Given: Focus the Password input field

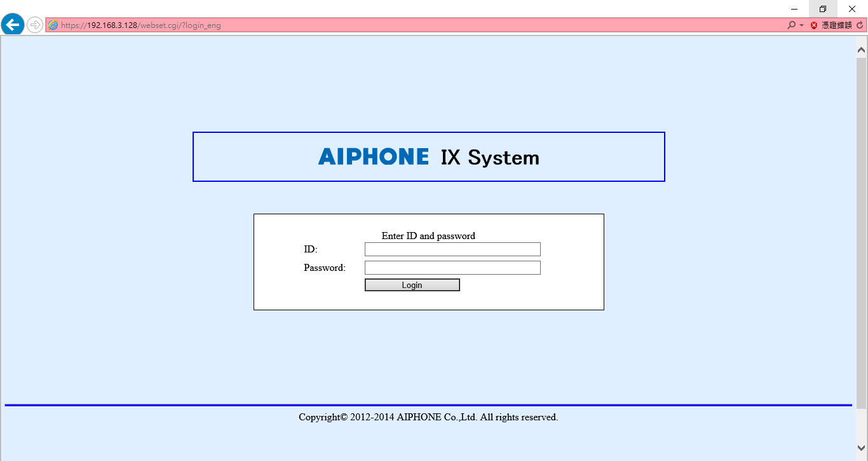Looking at the screenshot, I should [452, 268].
